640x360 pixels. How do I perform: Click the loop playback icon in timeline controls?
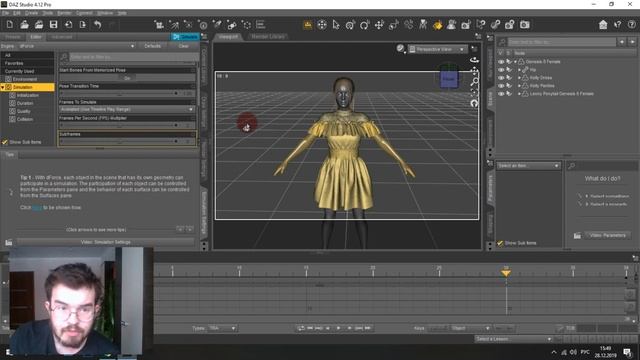pos(301,328)
